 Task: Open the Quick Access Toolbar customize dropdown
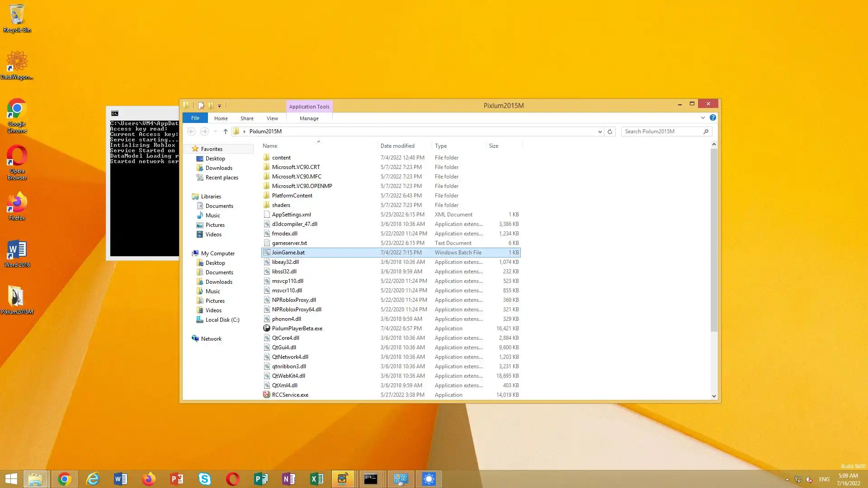tap(220, 106)
